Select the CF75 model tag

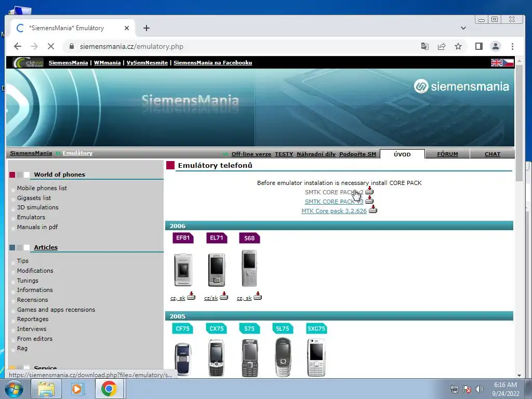point(182,328)
